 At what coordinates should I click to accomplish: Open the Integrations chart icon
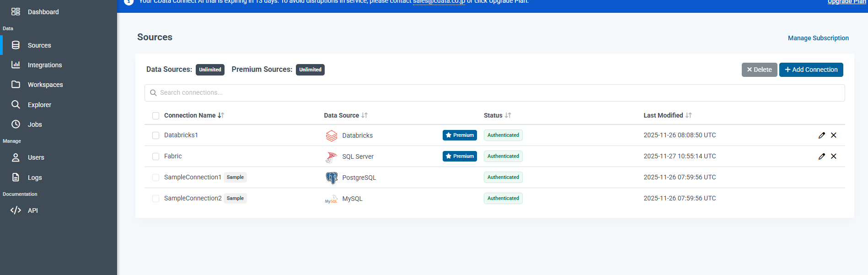(x=16, y=65)
